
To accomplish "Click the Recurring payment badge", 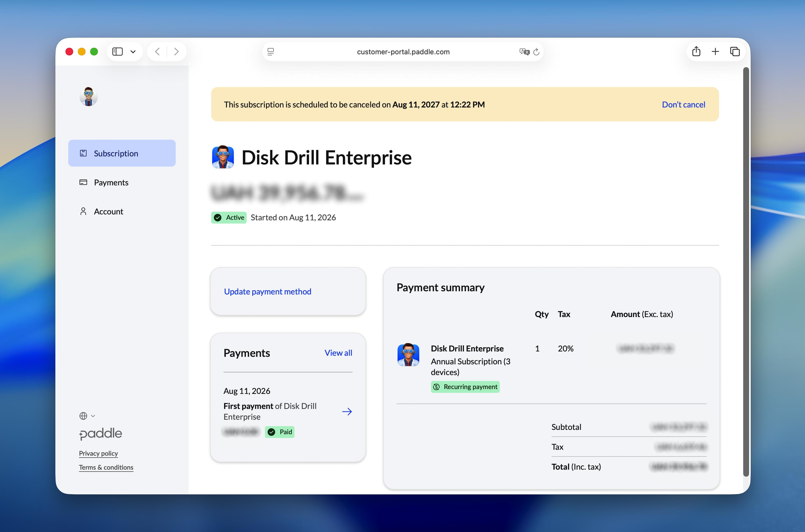I will [x=465, y=387].
